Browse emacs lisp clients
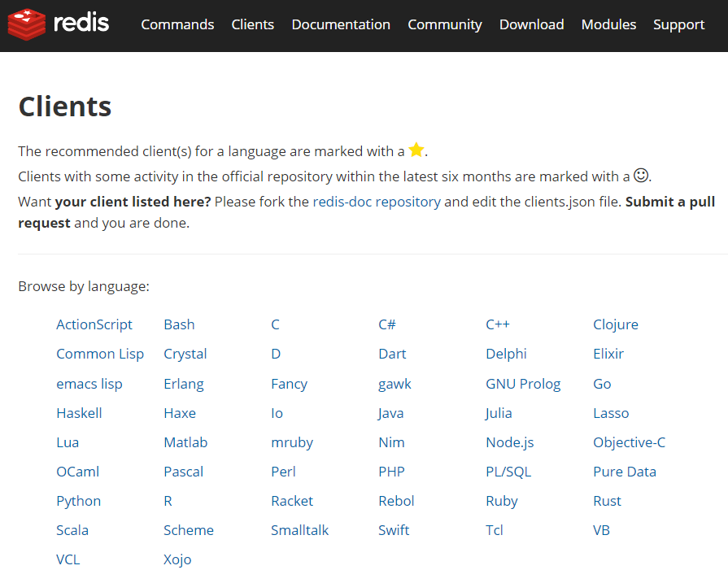 pos(89,383)
